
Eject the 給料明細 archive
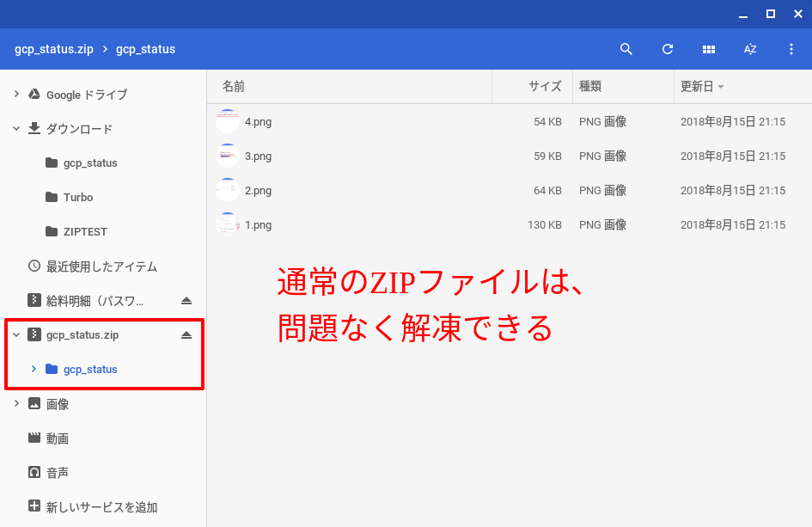tap(186, 301)
